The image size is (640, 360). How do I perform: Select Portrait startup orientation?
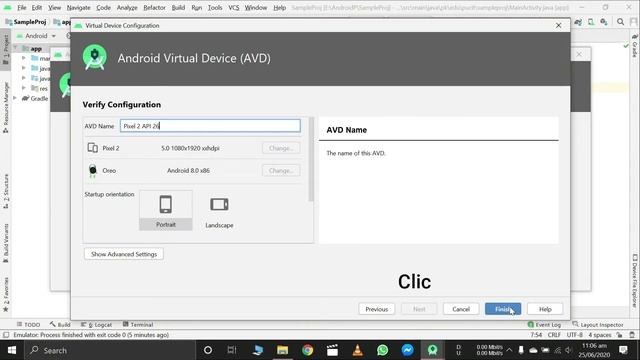[166, 210]
